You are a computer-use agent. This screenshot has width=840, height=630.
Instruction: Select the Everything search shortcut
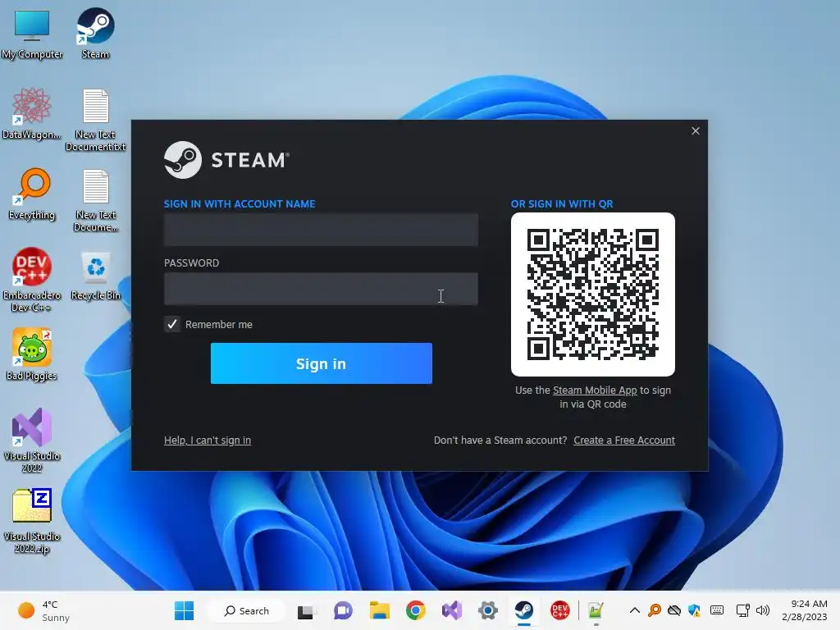[x=32, y=194]
